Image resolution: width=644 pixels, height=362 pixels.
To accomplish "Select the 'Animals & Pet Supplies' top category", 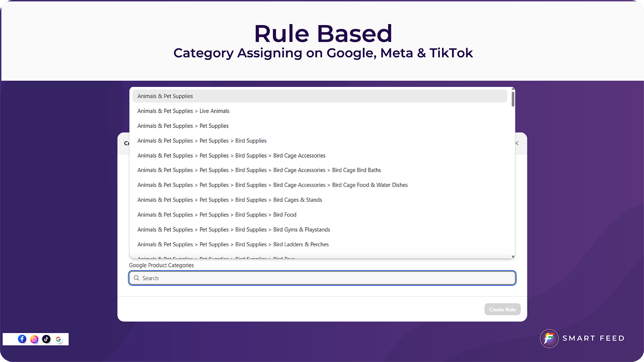I will pyautogui.click(x=320, y=96).
